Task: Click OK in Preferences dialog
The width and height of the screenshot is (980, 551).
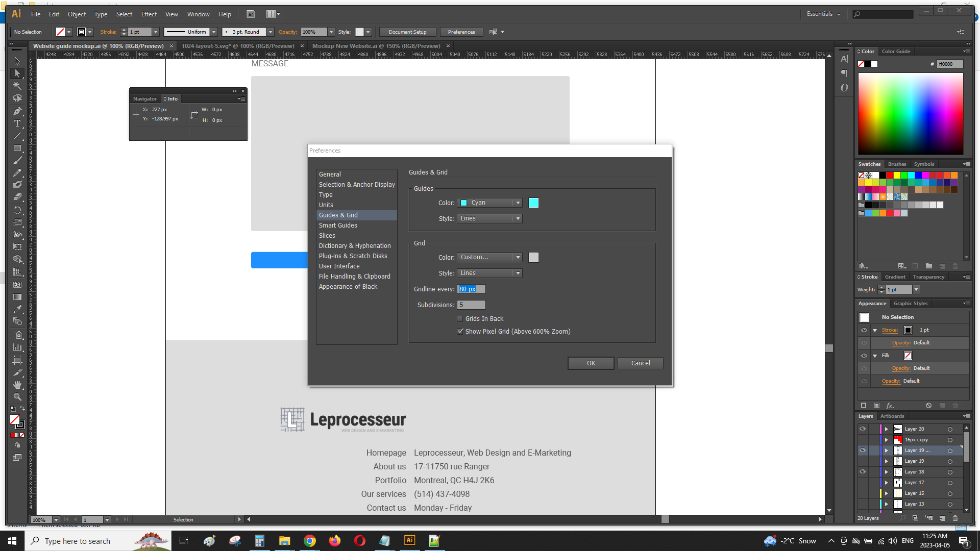Action: coord(591,363)
